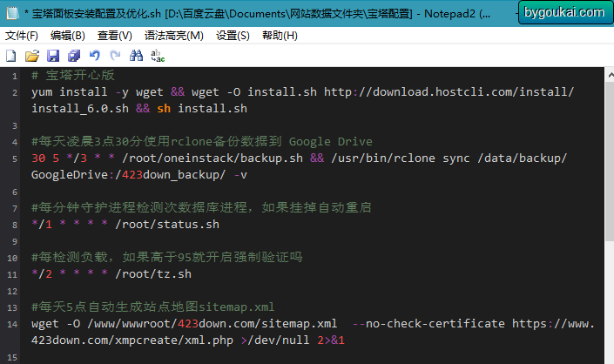This screenshot has height=364, width=614.
Task: Click the text "/usr/bin/rclone"
Action: tap(383, 158)
